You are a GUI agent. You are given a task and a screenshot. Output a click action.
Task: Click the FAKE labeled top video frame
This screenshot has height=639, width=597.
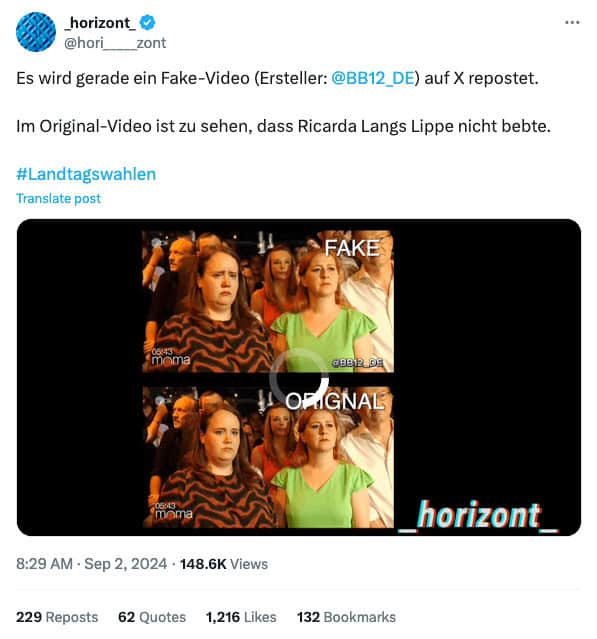pos(268,302)
